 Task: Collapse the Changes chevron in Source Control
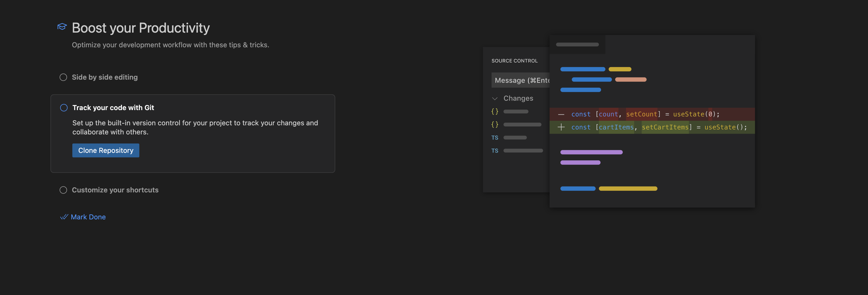pyautogui.click(x=495, y=98)
